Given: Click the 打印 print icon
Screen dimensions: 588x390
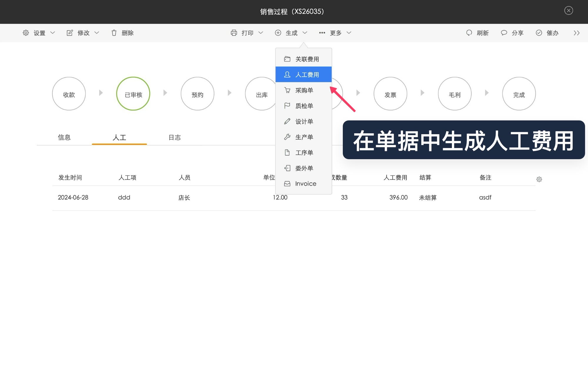Looking at the screenshot, I should point(234,33).
